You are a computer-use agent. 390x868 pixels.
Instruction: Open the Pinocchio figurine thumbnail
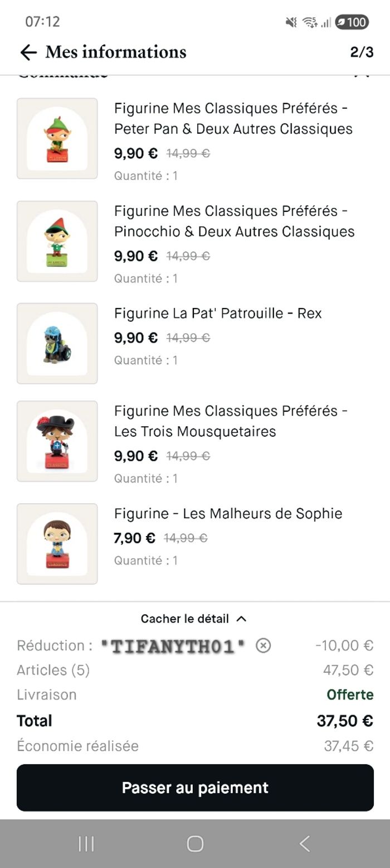point(57,241)
